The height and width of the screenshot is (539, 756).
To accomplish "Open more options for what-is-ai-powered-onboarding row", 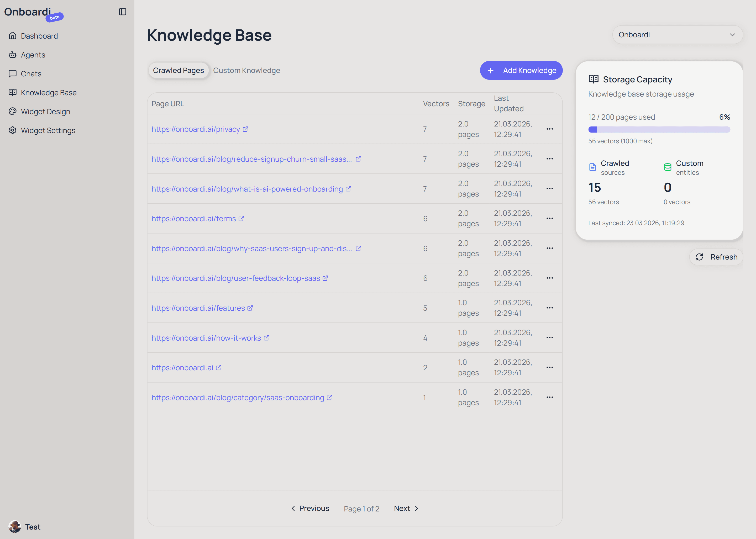I will click(x=550, y=189).
